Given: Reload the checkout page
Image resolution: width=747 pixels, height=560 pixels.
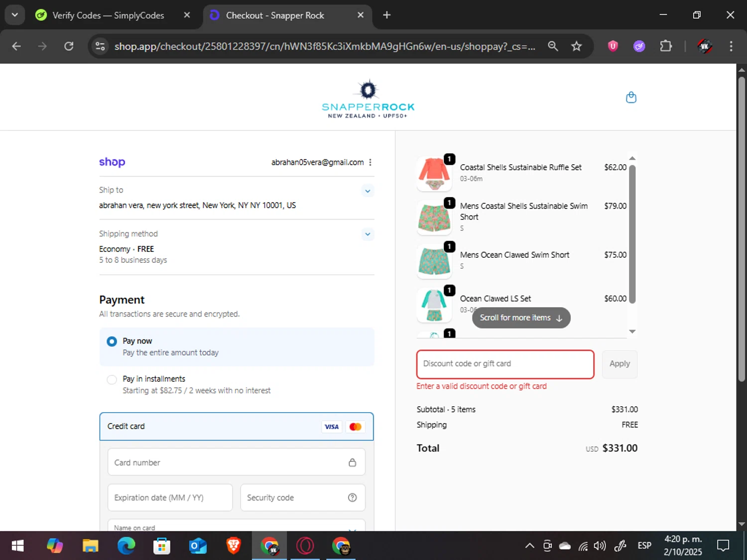Looking at the screenshot, I should (x=69, y=46).
